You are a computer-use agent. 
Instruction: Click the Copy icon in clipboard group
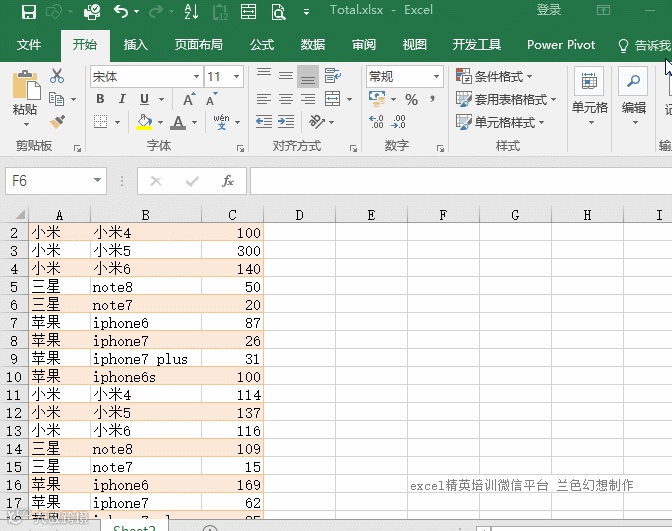(57, 99)
